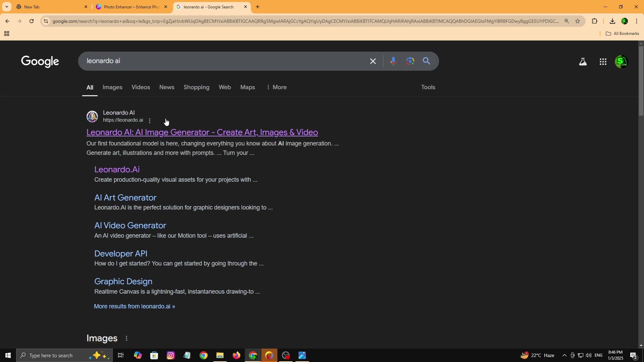Open More results from leonardo.ai
The height and width of the screenshot is (362, 644).
[x=134, y=306]
